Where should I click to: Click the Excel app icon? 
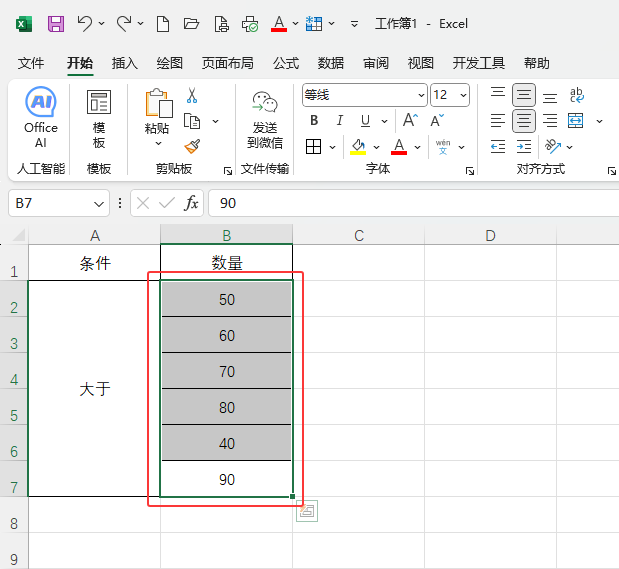(x=24, y=24)
